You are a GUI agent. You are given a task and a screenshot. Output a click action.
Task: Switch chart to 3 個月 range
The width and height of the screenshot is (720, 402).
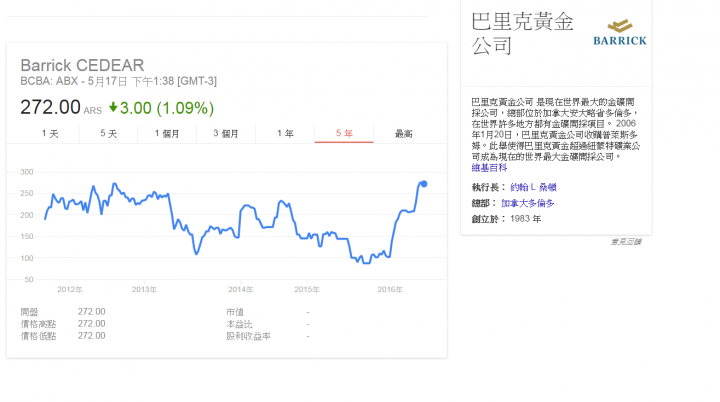click(x=225, y=133)
